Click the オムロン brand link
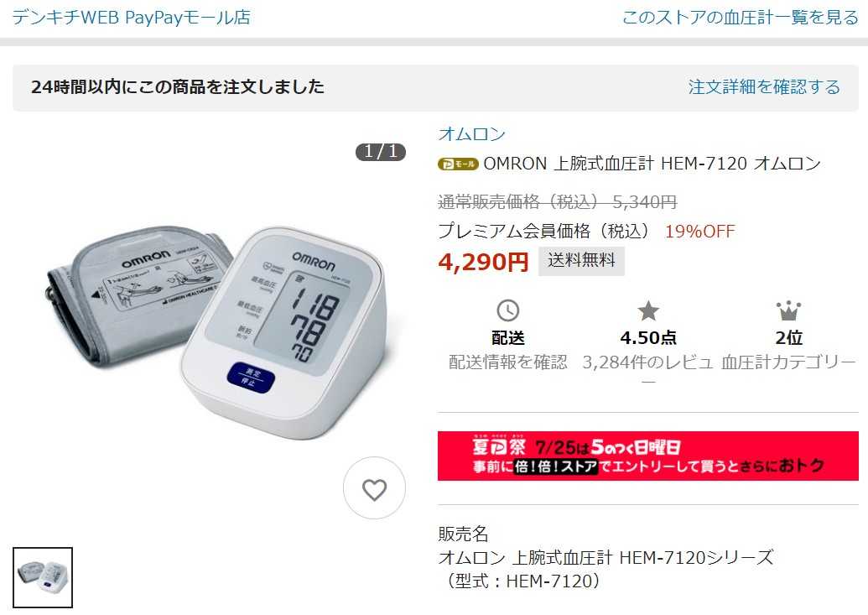This screenshot has height=615, width=868. [471, 134]
